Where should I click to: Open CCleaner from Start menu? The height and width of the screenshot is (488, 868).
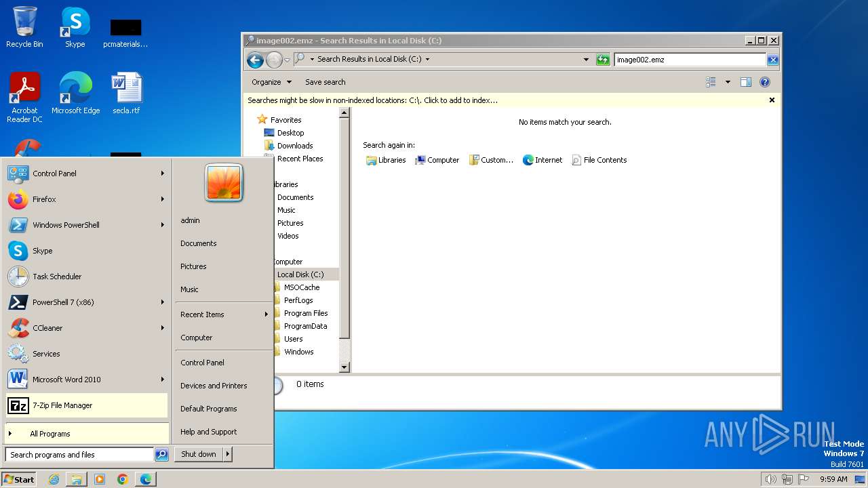tap(86, 328)
